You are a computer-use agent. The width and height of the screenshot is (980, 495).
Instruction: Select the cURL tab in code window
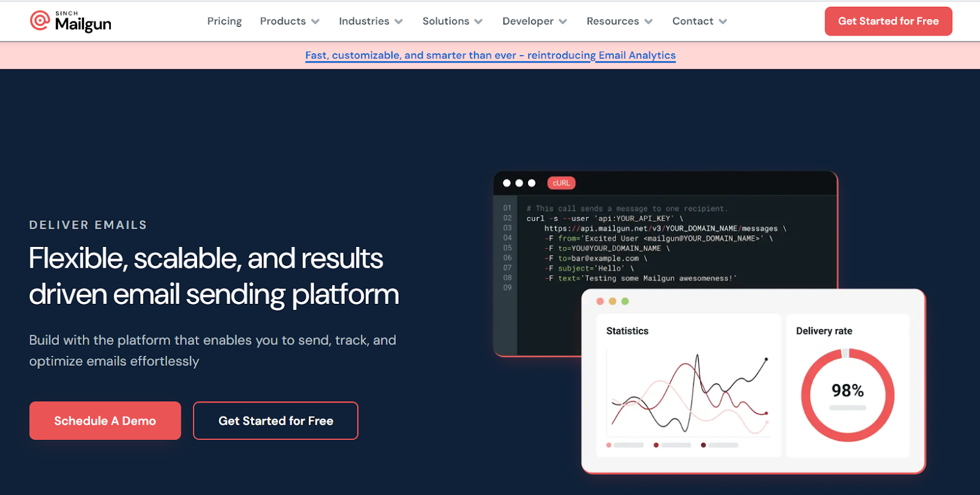pos(561,183)
